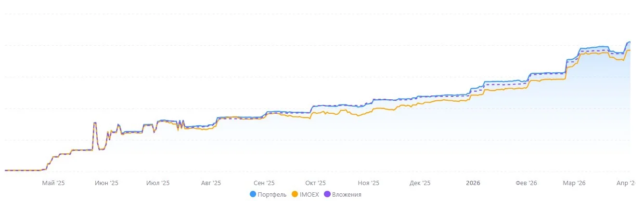Image resolution: width=644 pixels, height=201 pixels.
Task: Select the Сен '25 axis label
Action: [x=264, y=183]
